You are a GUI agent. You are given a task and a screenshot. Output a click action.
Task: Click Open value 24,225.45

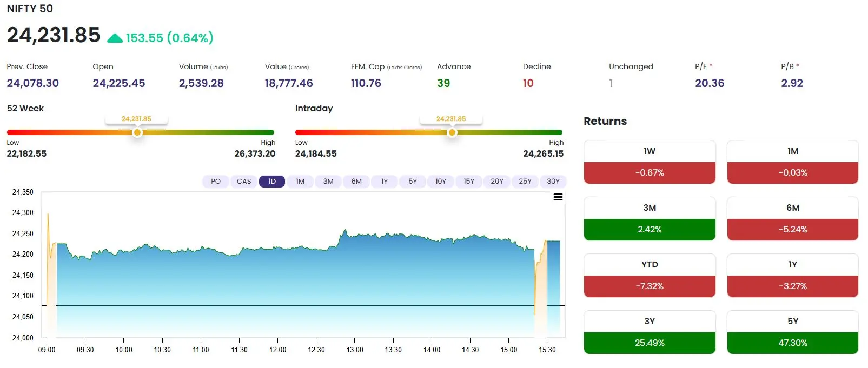[119, 83]
